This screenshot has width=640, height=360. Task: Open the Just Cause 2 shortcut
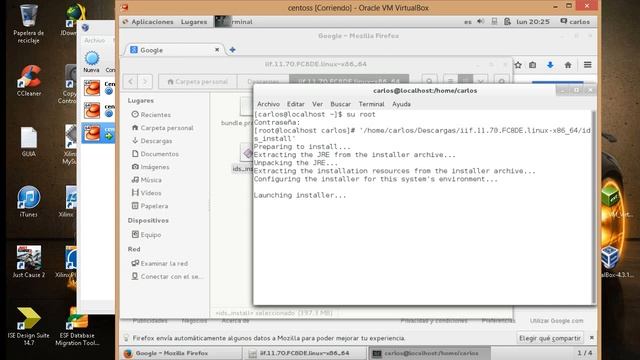coord(29,262)
